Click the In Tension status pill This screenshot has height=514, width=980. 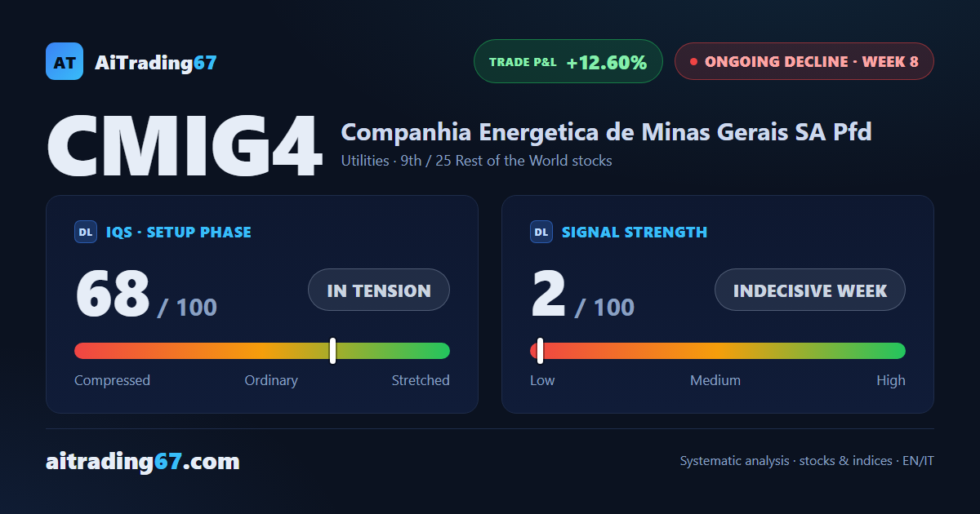[x=379, y=290]
